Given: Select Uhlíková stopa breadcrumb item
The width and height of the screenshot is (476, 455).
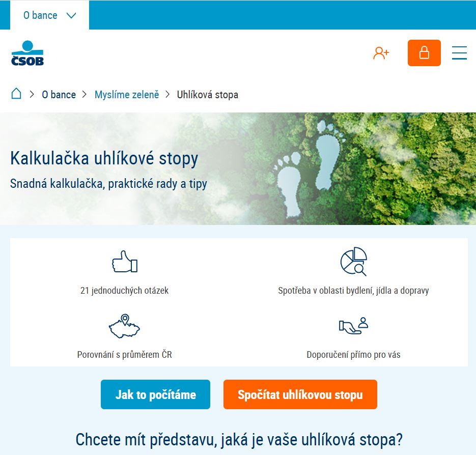Looking at the screenshot, I should [x=208, y=95].
